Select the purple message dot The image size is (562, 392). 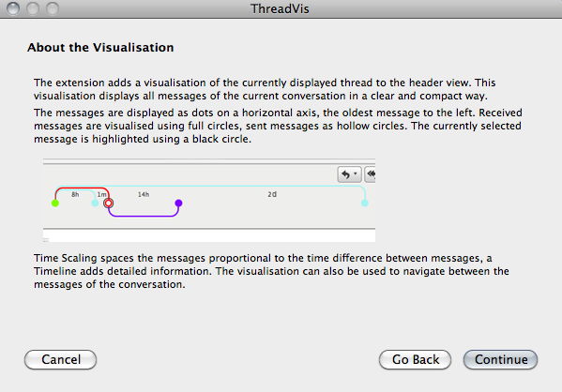point(178,204)
